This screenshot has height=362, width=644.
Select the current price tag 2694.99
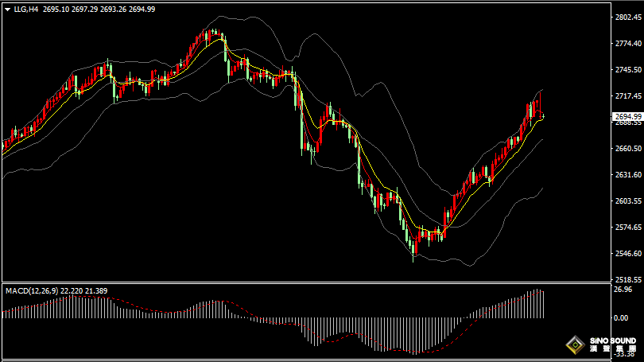tap(628, 117)
